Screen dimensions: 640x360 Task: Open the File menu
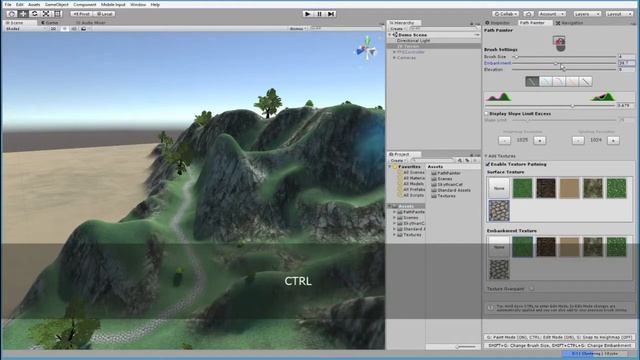pos(8,4)
